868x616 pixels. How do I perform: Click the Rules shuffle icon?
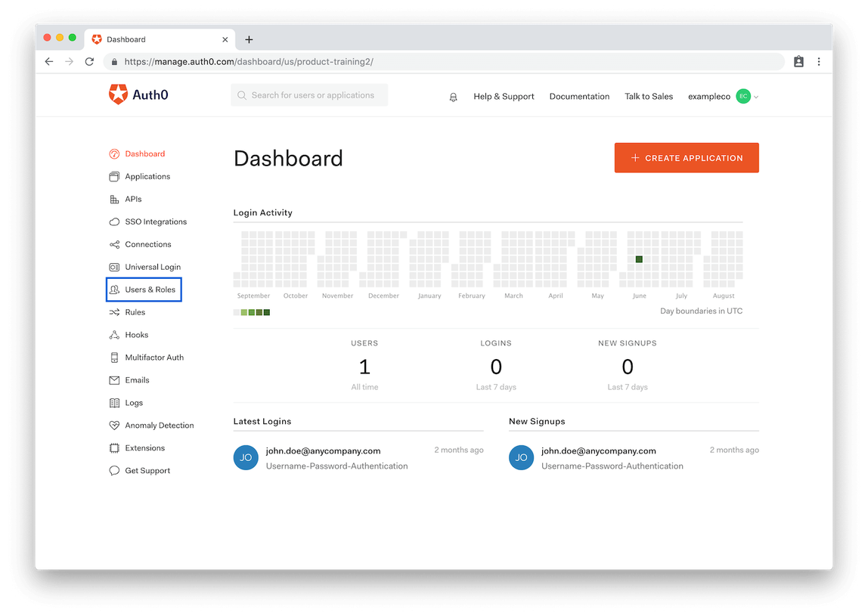click(114, 312)
